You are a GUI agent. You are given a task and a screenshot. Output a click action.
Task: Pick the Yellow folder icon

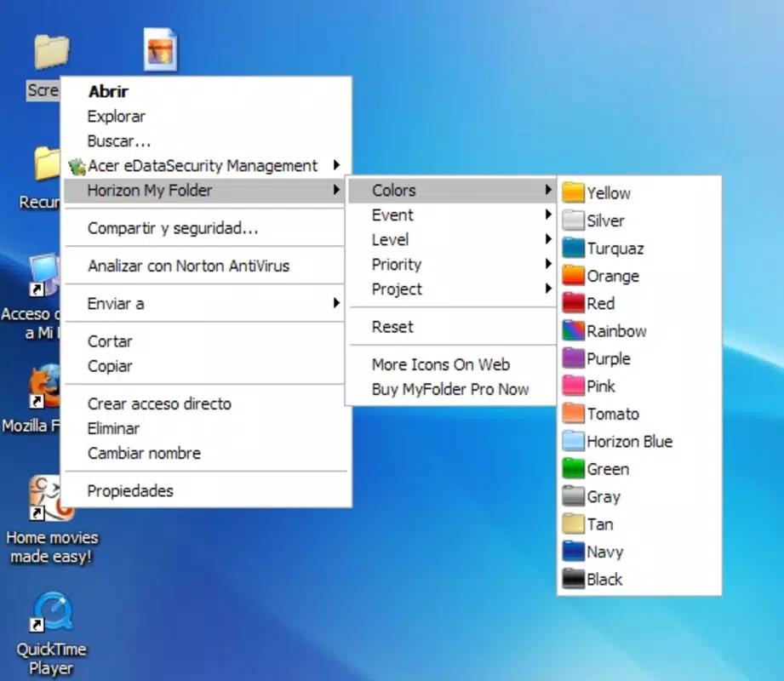(573, 193)
